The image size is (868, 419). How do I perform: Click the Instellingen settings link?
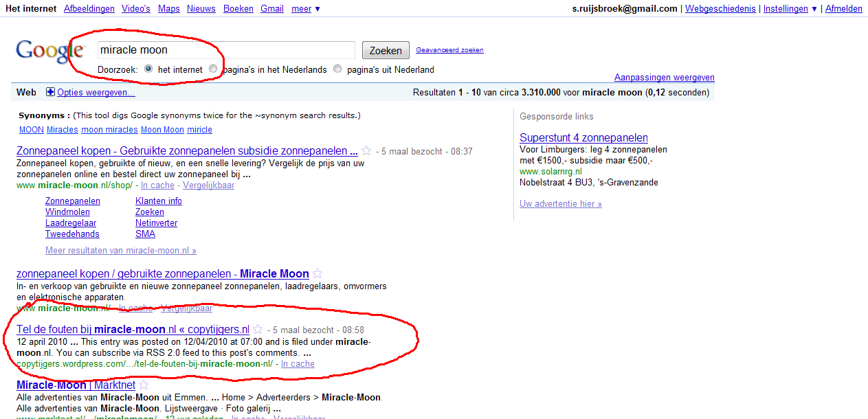pos(786,9)
